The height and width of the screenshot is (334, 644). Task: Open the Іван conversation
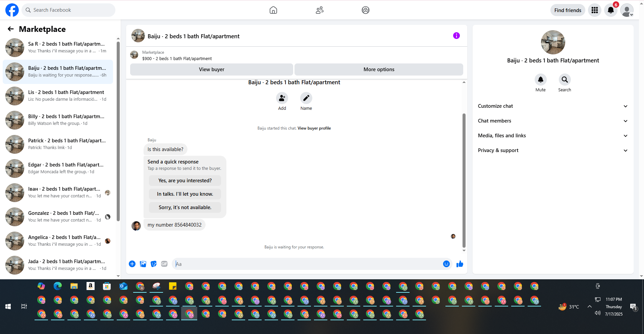click(x=58, y=193)
